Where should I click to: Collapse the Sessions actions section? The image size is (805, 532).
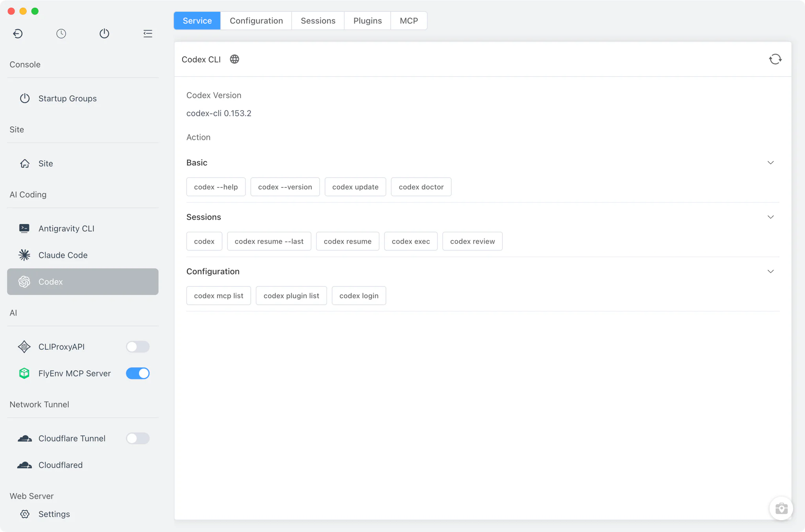[x=770, y=217]
